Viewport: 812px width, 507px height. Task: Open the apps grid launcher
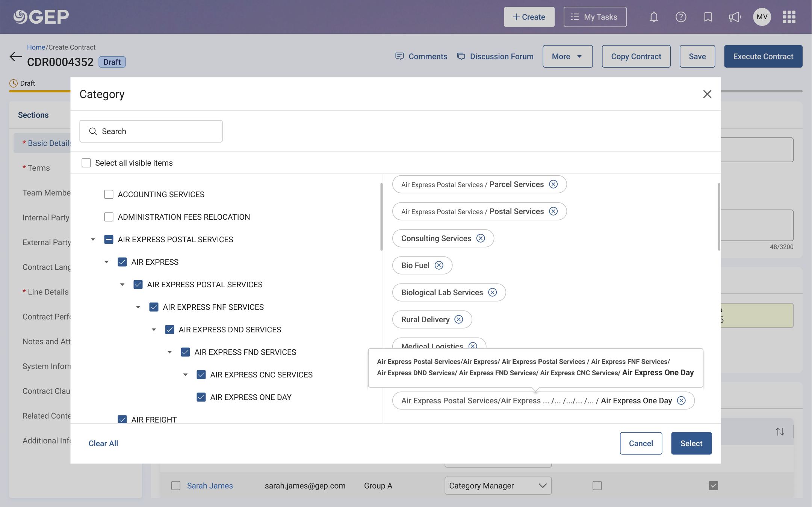click(x=789, y=17)
